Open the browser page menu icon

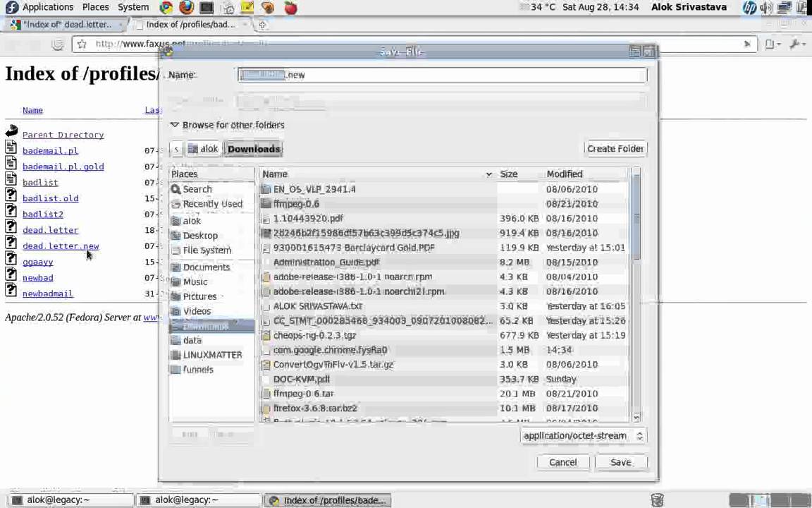click(772, 44)
